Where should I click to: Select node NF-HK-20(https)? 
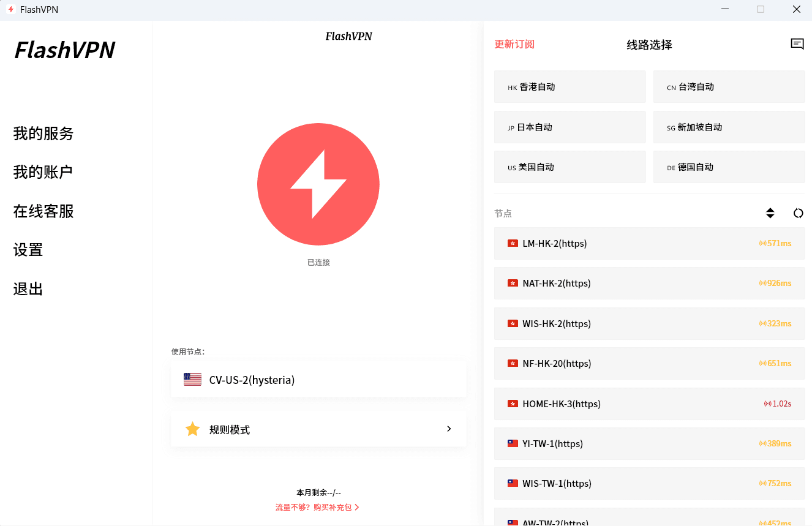pos(649,363)
